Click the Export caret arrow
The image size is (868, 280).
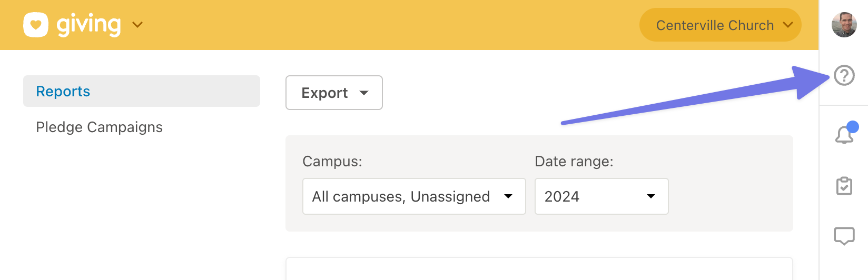pos(364,93)
